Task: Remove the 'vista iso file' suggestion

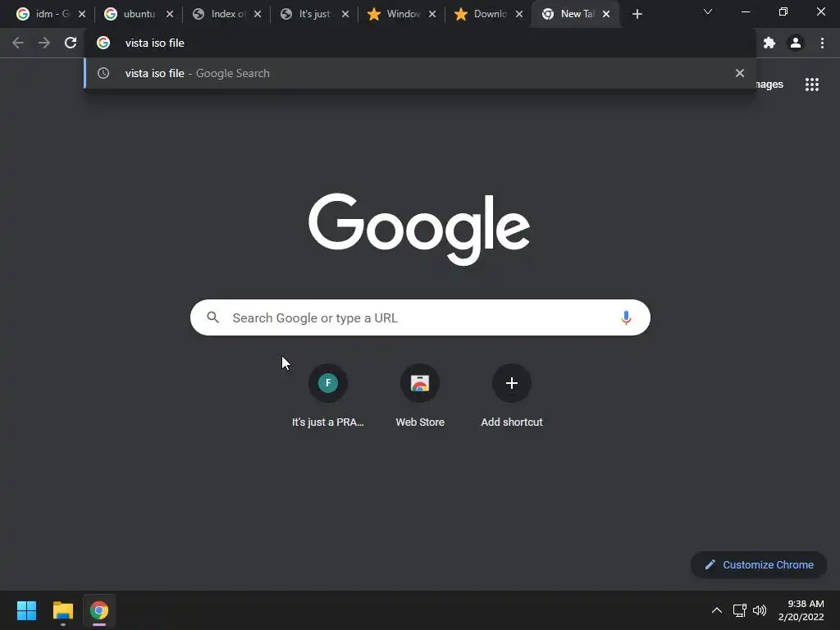Action: click(740, 73)
